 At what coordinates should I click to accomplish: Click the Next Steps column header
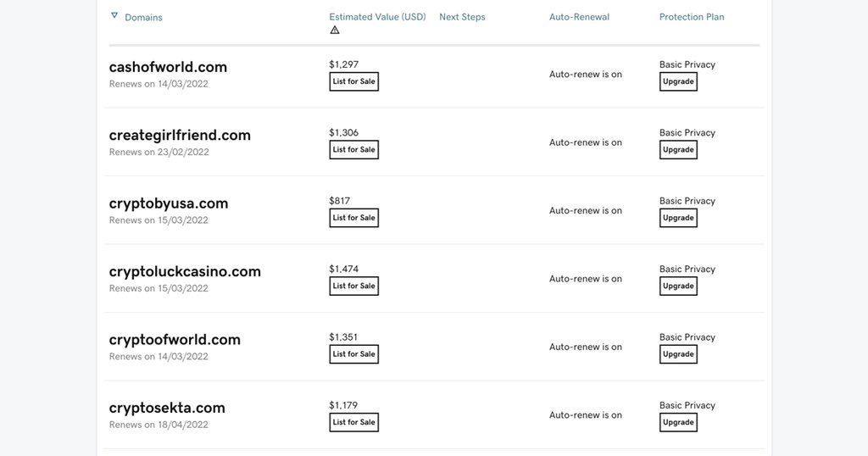[x=462, y=17]
